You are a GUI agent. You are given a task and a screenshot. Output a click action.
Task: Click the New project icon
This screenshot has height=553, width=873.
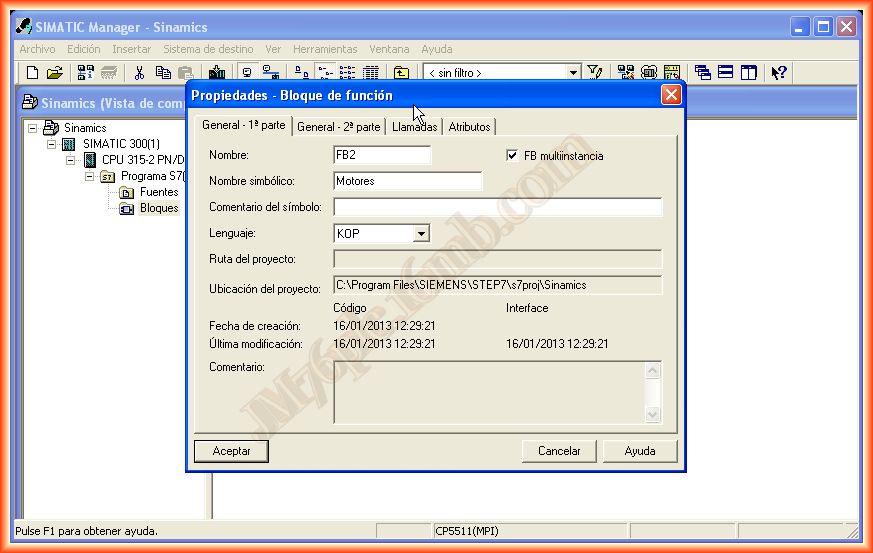[32, 72]
